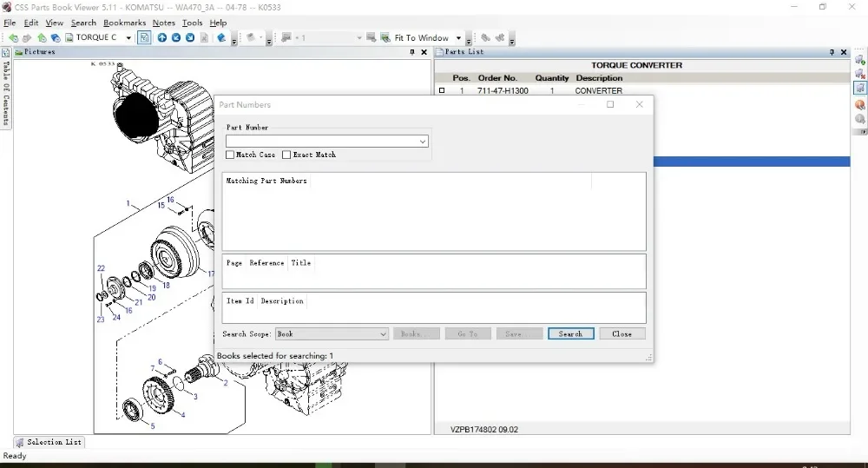This screenshot has height=468, width=868.
Task: Pin the Parts List panel
Action: pos(832,52)
